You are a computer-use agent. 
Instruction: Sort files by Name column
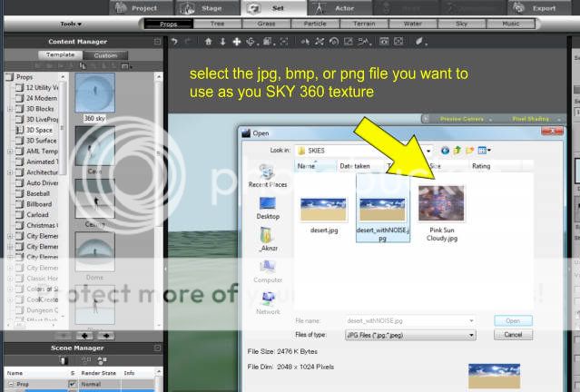[315, 166]
